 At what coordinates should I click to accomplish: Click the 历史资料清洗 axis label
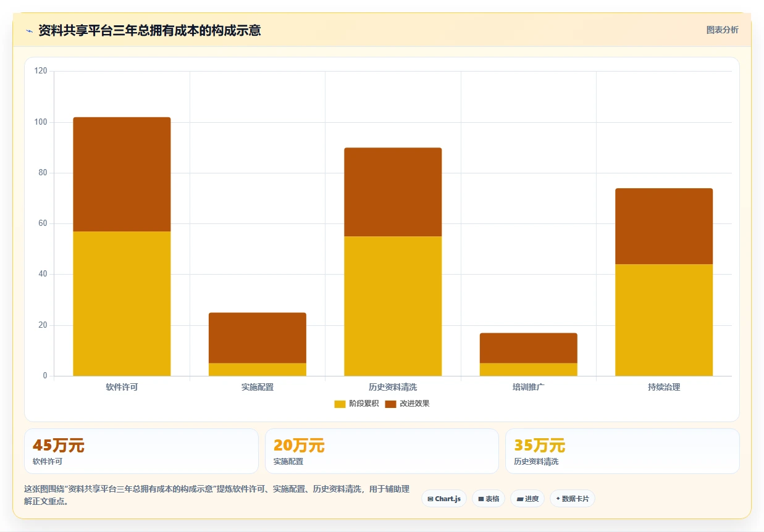[393, 388]
